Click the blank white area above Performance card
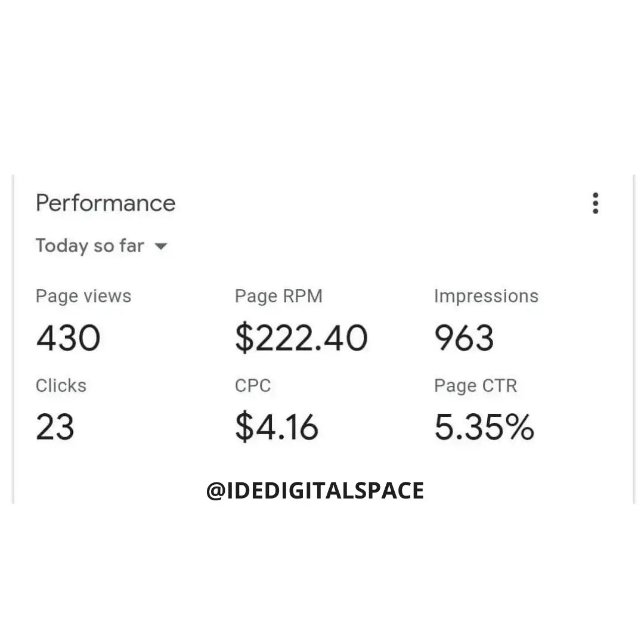 (322, 89)
